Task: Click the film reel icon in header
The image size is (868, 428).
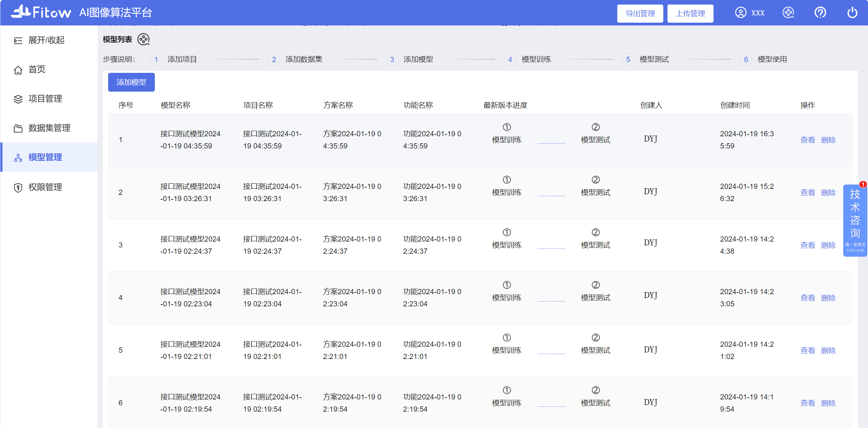Action: [x=788, y=13]
